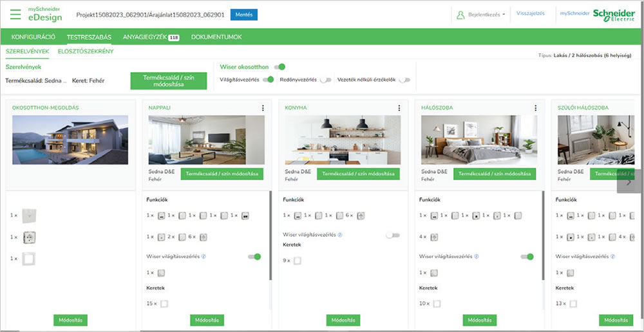Image resolution: width=644 pixels, height=332 pixels.
Task: Click the Nappali card vertical scrollbar
Action: pos(270,235)
